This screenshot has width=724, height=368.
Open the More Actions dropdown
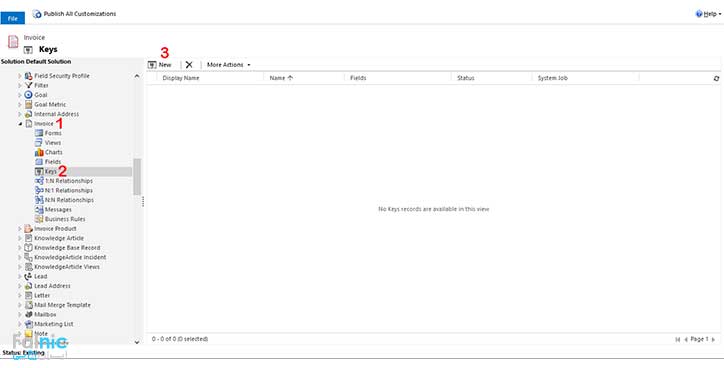tap(229, 65)
